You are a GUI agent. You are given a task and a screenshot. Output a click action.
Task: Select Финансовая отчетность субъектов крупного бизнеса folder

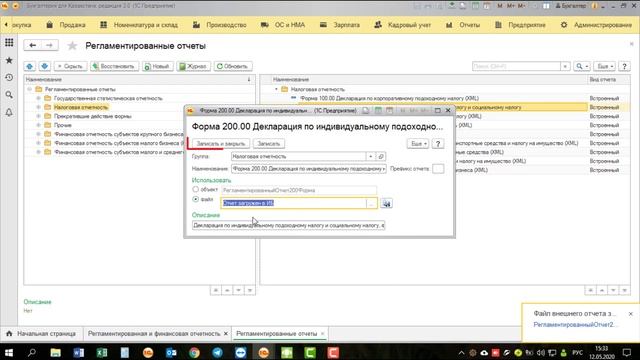[119, 134]
